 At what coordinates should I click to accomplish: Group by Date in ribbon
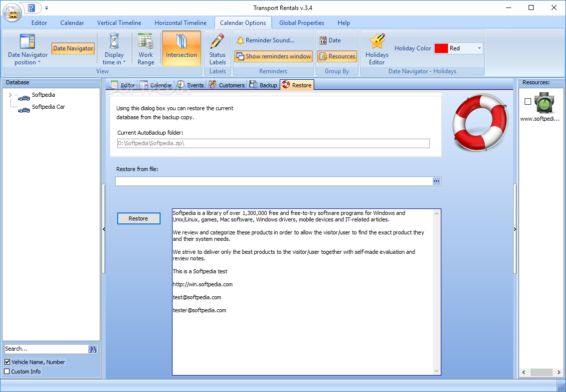tap(330, 40)
